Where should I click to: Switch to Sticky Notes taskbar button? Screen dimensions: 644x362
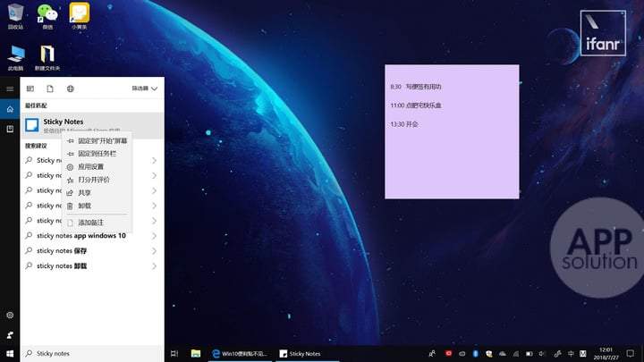(307, 353)
